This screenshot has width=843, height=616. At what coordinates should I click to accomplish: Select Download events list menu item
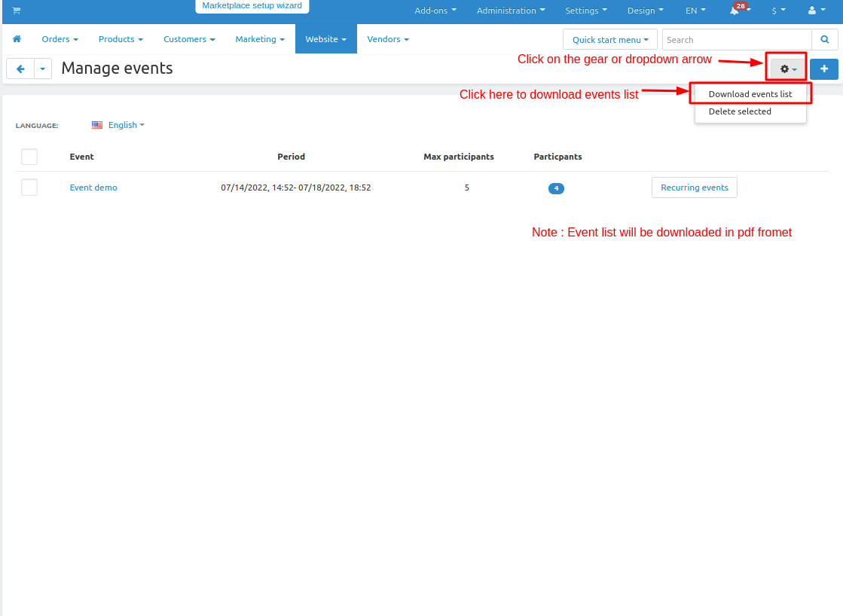(x=750, y=94)
